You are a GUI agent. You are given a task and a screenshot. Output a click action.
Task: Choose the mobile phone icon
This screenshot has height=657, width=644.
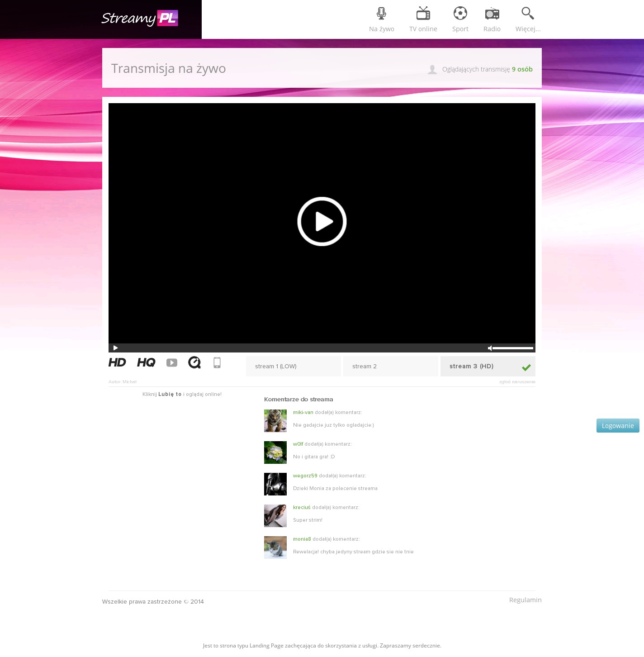pyautogui.click(x=217, y=362)
